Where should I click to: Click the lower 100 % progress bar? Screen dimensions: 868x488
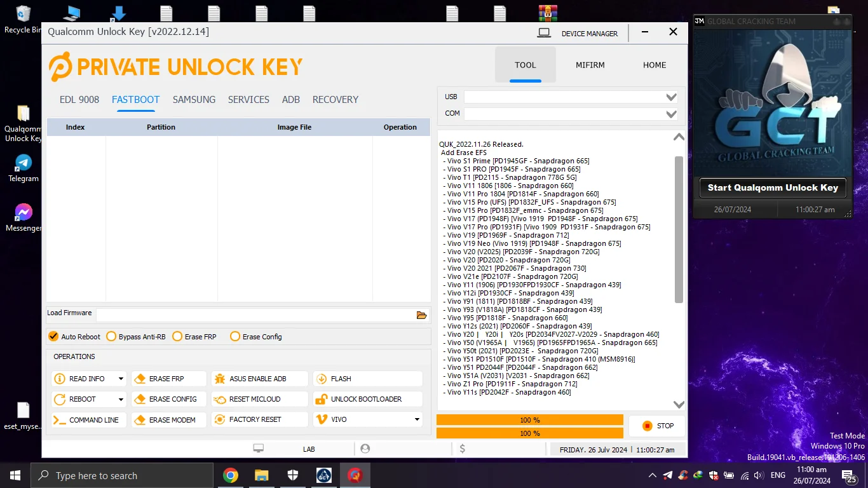click(x=530, y=433)
